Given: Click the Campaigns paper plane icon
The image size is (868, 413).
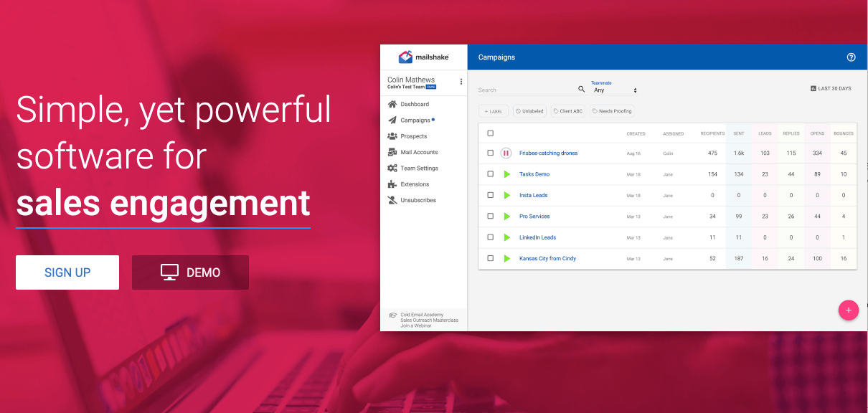Looking at the screenshot, I should [x=392, y=120].
